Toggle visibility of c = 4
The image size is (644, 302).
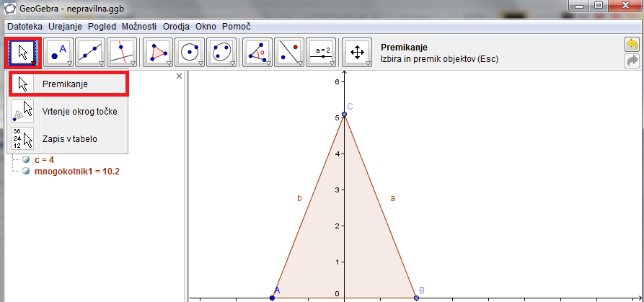click(x=27, y=160)
